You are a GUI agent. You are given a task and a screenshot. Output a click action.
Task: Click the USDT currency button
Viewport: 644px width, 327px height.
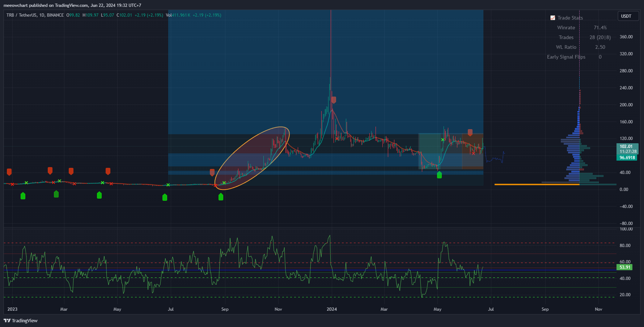[628, 16]
